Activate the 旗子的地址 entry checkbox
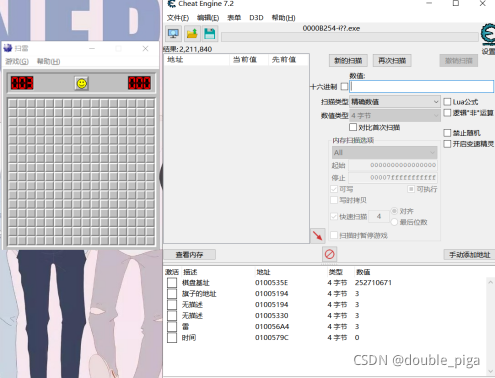This screenshot has width=495, height=378. pos(172,294)
